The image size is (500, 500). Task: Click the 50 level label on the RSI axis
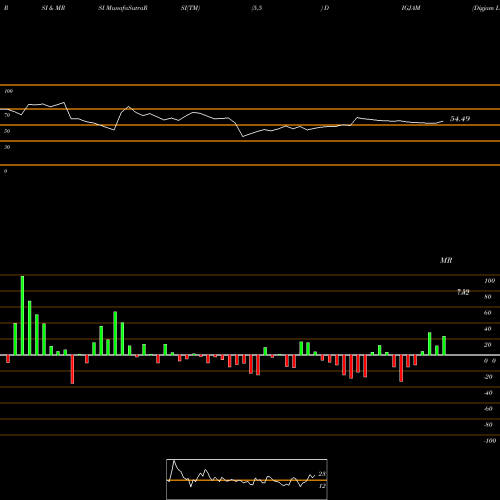[x=7, y=131]
